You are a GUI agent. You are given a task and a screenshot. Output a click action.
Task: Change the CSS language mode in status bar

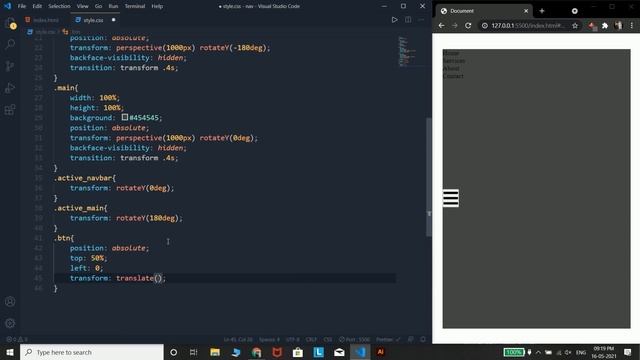328,339
